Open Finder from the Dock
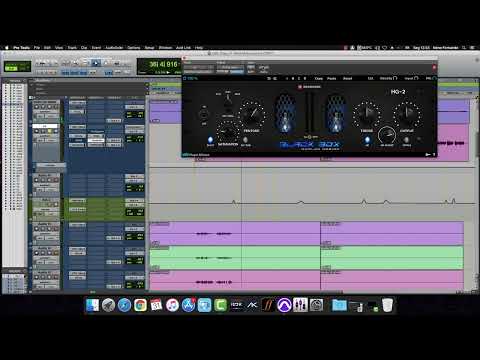 pos(92,305)
